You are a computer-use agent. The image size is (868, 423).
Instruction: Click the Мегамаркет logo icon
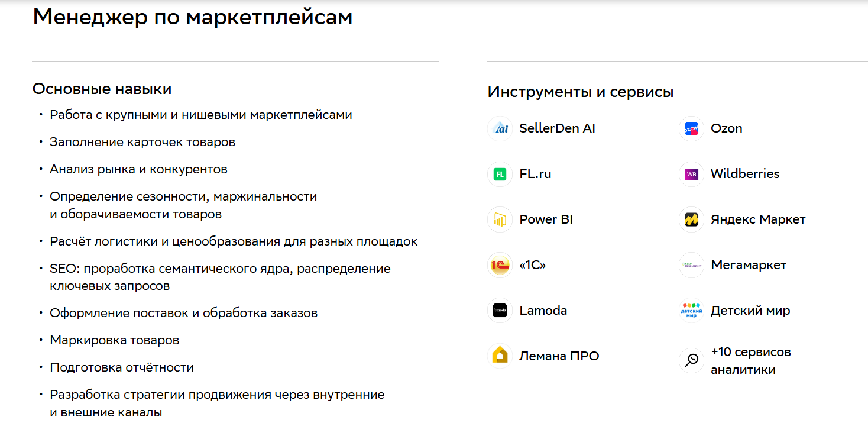point(691,265)
